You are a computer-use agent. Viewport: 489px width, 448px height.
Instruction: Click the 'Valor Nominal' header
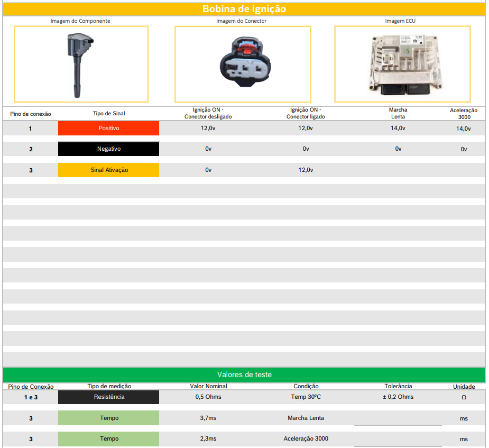(x=209, y=386)
